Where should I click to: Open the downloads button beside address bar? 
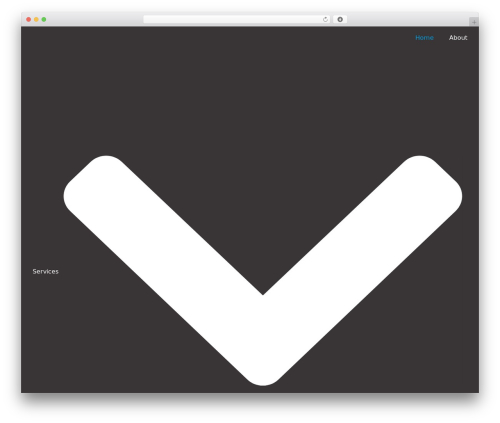click(340, 19)
